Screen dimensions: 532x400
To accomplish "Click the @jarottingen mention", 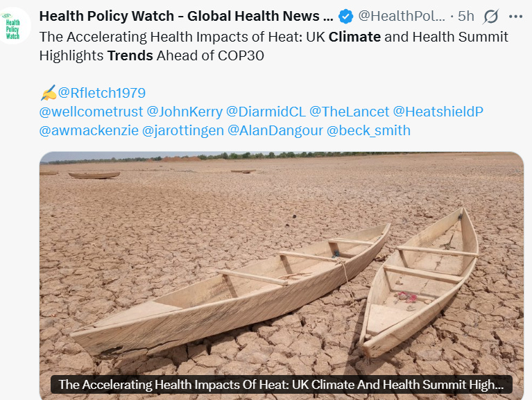I will [183, 130].
